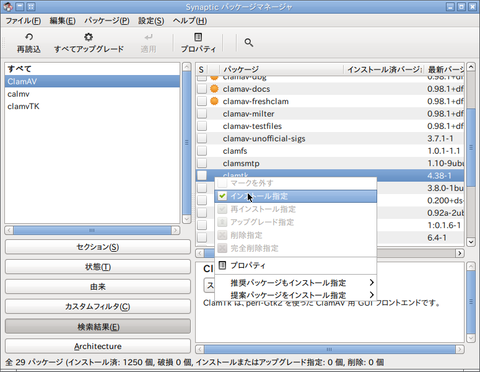This screenshot has height=372, width=480.
Task: Click version 6.4-1 in the package list
Action: [x=437, y=237]
